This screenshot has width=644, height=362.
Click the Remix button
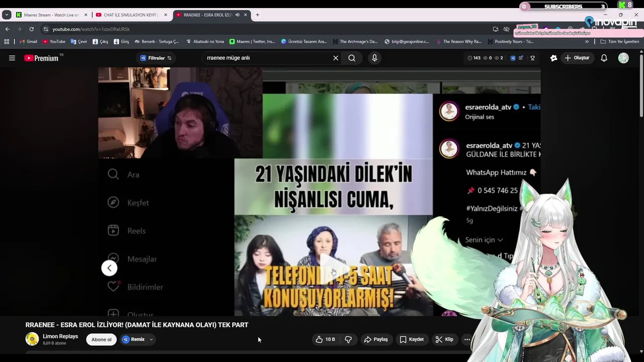point(133,339)
